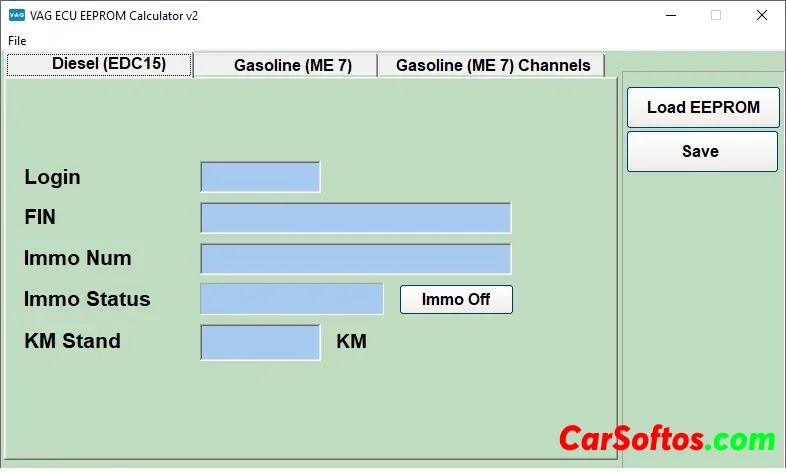The image size is (787, 472).
Task: Select the Immo Num input box
Action: pos(355,259)
